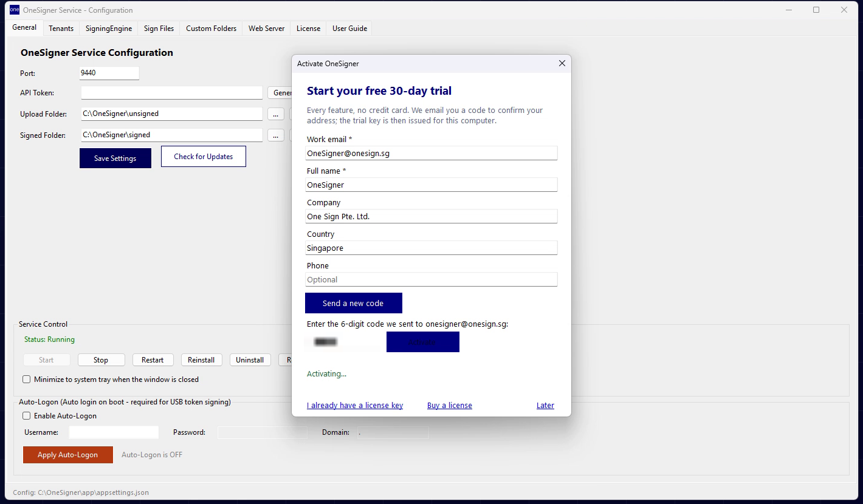Click the Uninstall service button

point(250,360)
